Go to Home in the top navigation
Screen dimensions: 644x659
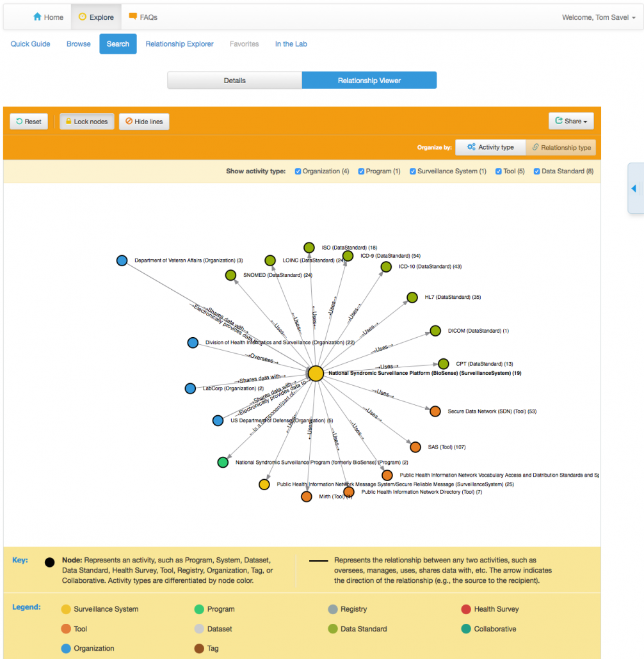pyautogui.click(x=48, y=17)
